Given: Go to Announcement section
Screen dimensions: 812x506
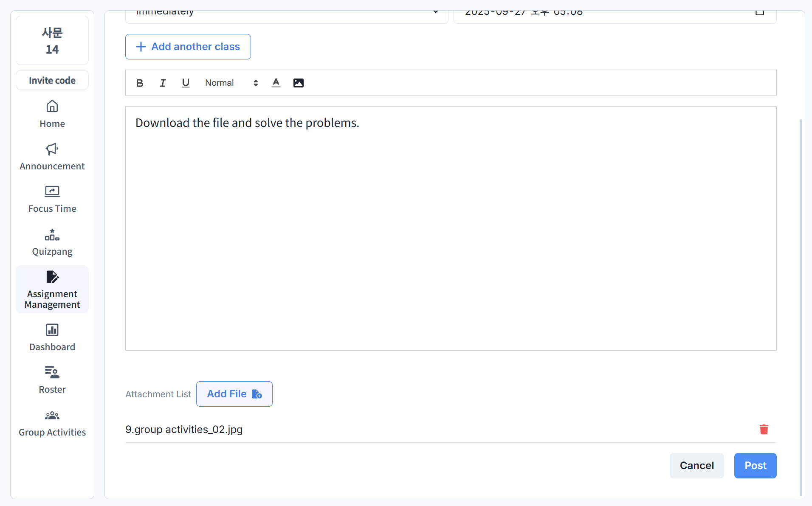Looking at the screenshot, I should (x=52, y=156).
